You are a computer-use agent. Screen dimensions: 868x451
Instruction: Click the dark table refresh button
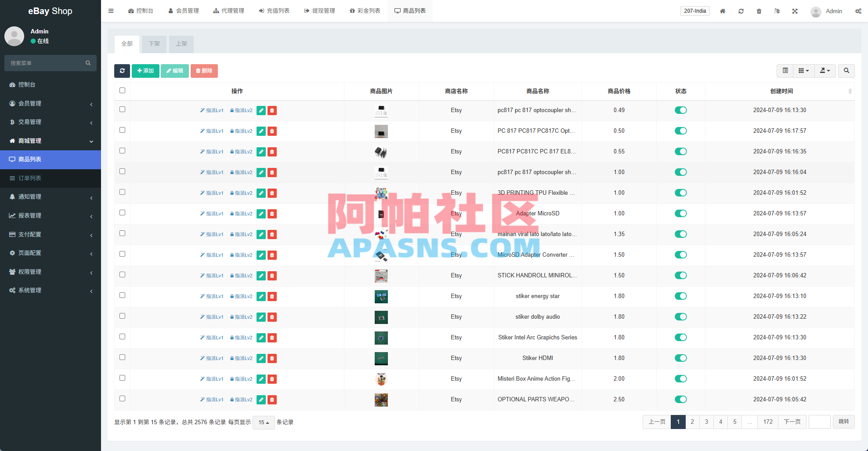(x=122, y=71)
